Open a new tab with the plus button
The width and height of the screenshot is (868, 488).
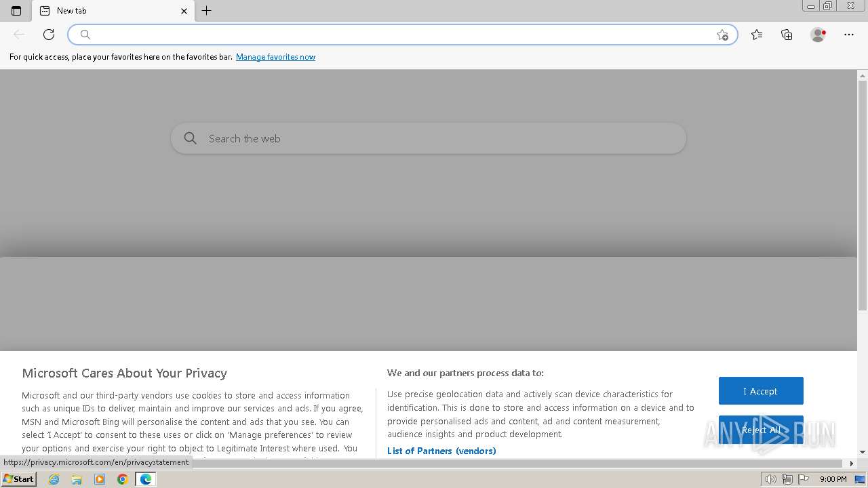207,11
